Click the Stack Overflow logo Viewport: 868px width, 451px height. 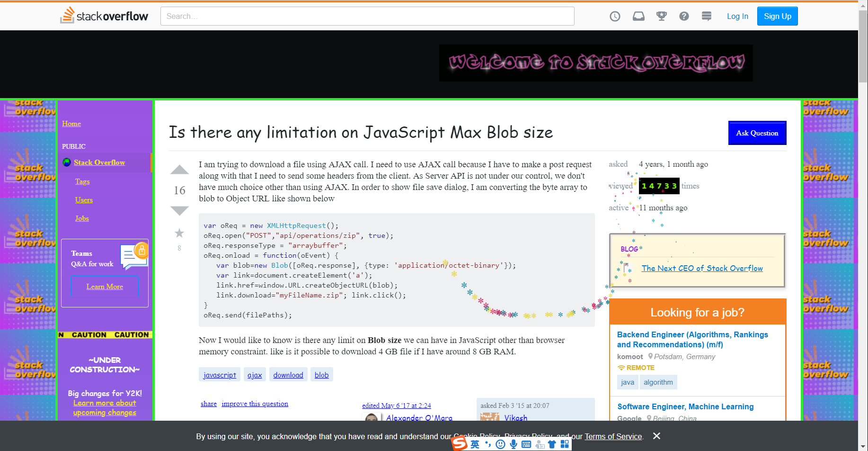(104, 16)
